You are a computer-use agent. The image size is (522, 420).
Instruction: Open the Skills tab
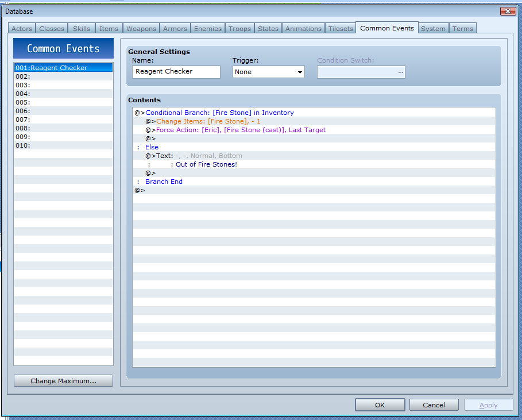point(81,29)
